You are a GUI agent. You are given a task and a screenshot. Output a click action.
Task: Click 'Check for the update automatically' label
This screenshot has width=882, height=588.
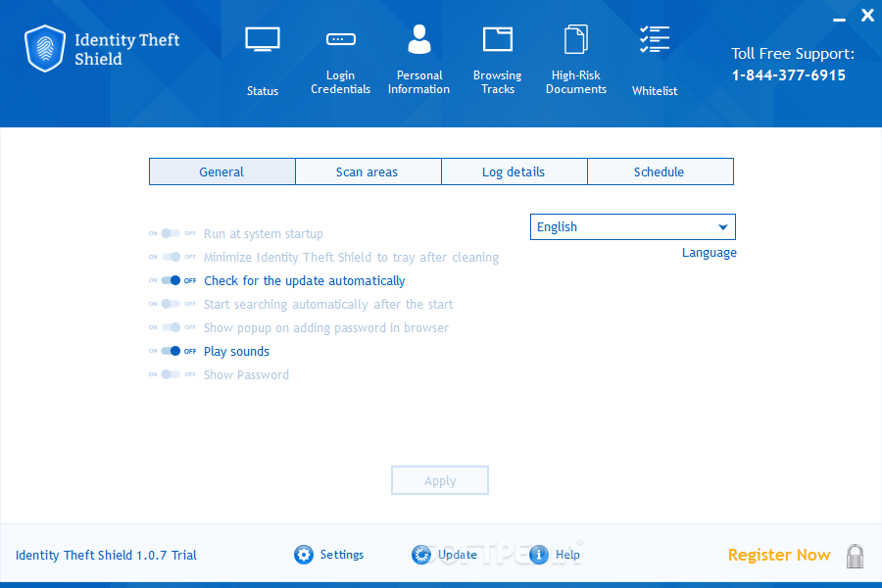click(305, 281)
